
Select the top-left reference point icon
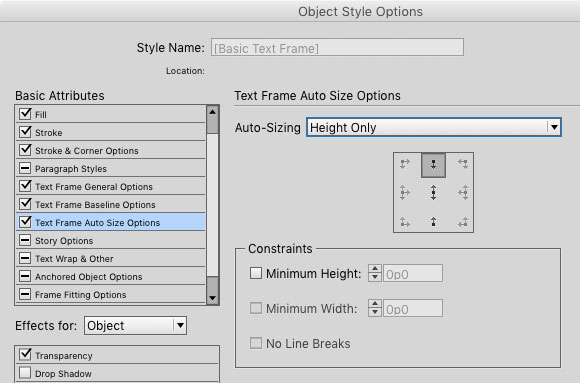pyautogui.click(x=405, y=164)
